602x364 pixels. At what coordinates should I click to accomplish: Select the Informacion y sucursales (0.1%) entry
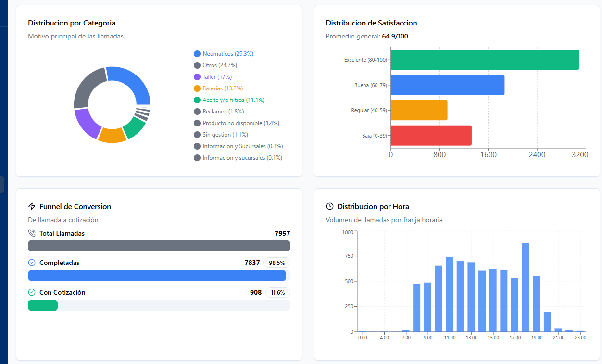tap(238, 158)
